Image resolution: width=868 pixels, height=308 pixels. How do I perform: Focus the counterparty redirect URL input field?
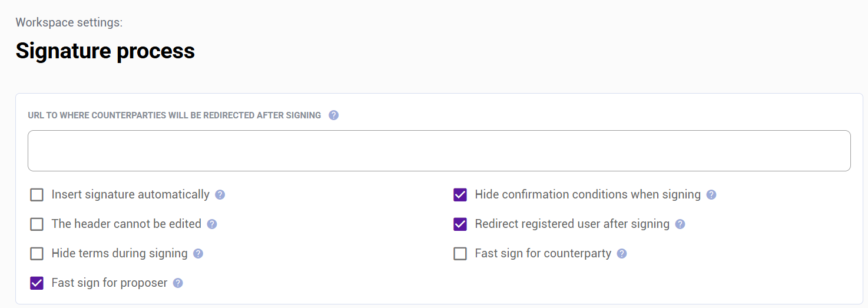[439, 151]
